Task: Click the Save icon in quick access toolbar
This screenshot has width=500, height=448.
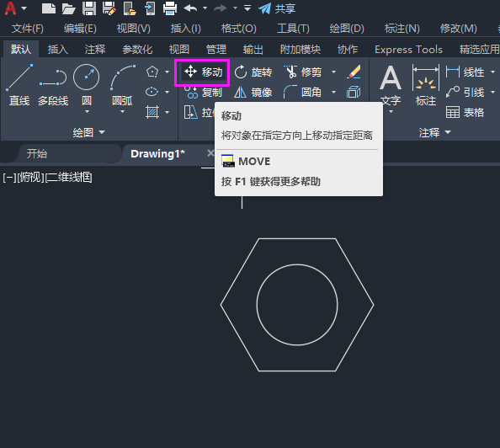Action: pyautogui.click(x=89, y=8)
